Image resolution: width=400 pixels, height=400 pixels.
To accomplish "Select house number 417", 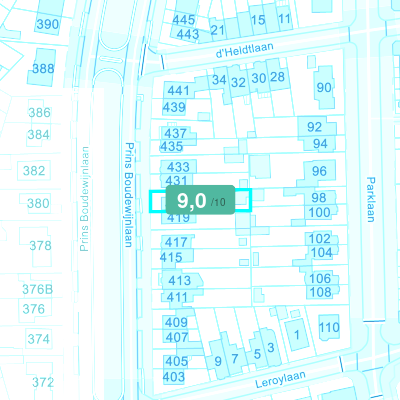I will 176,242.
